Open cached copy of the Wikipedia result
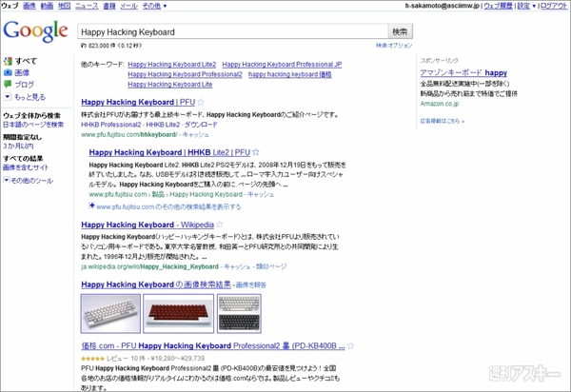571x392 pixels. pyautogui.click(x=237, y=266)
